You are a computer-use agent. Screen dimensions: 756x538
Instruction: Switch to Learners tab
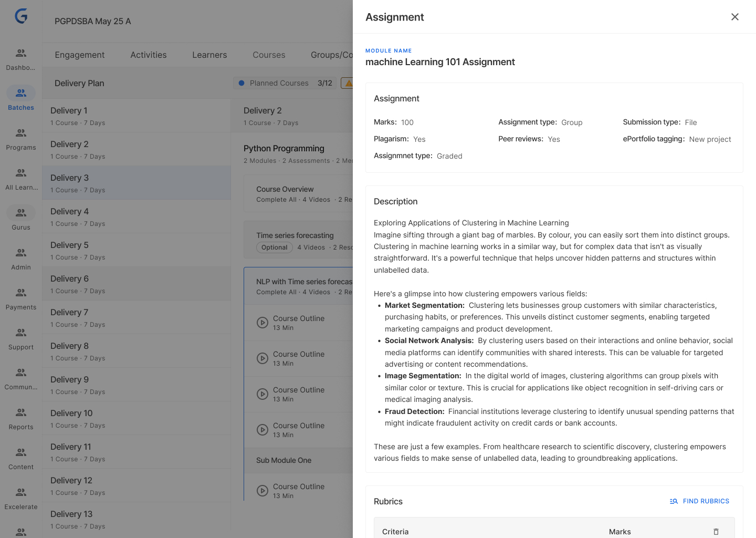pos(209,55)
